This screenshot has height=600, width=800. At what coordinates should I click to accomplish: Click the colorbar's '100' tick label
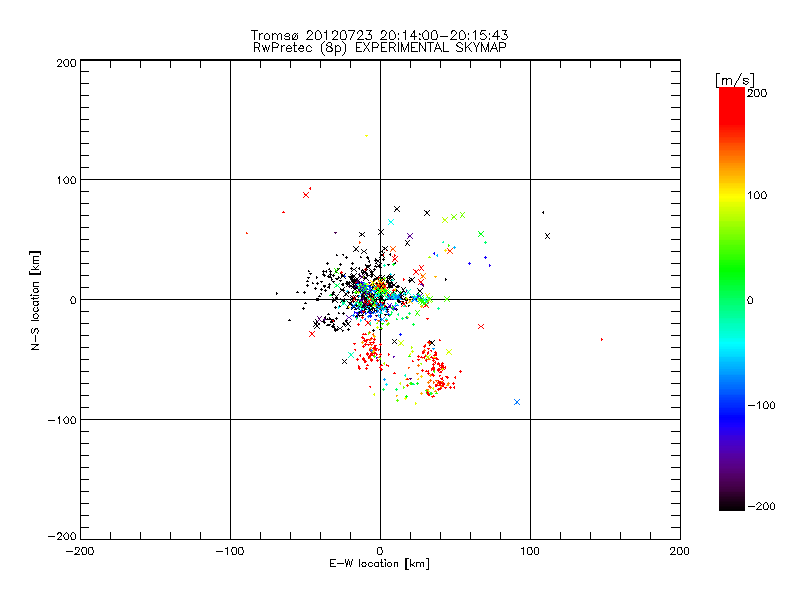pos(757,195)
